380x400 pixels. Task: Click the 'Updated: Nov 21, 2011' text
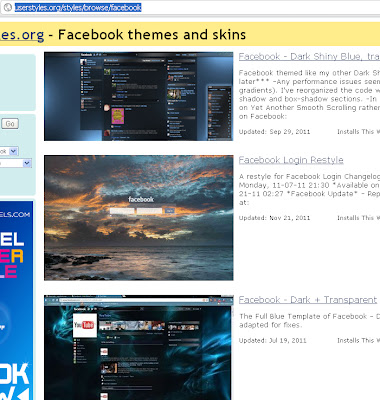(274, 218)
